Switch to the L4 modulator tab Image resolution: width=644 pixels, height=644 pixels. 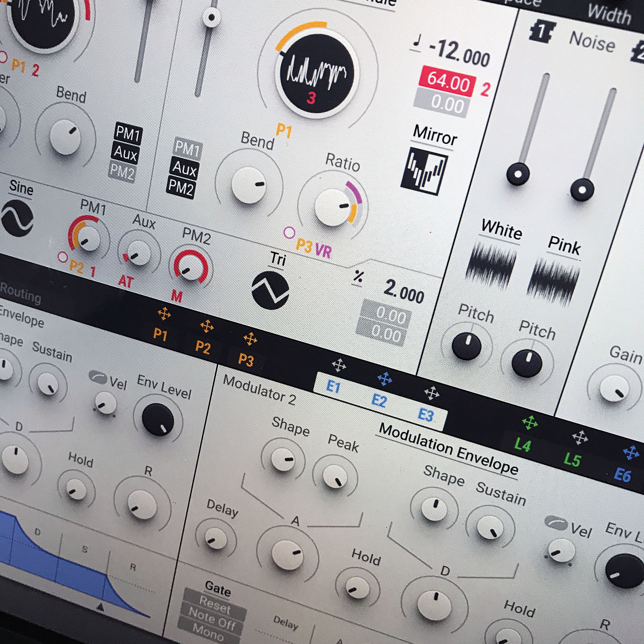click(523, 445)
